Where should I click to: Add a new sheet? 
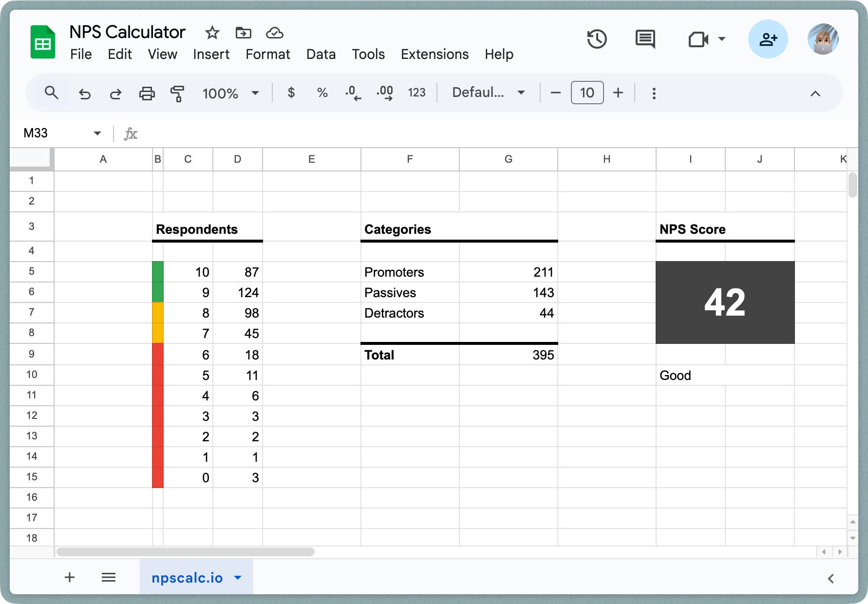click(x=69, y=577)
